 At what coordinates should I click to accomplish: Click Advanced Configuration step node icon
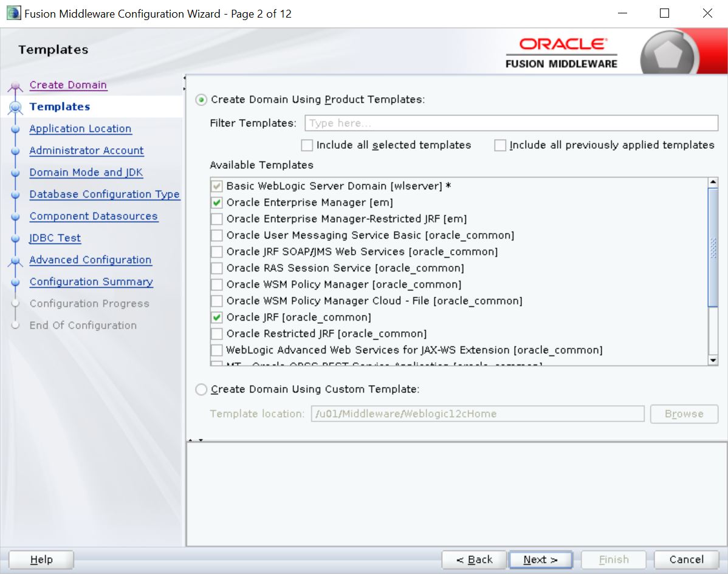coord(15,262)
